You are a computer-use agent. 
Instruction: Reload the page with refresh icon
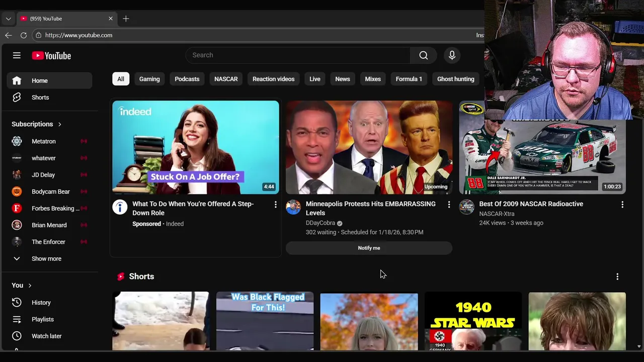24,35
